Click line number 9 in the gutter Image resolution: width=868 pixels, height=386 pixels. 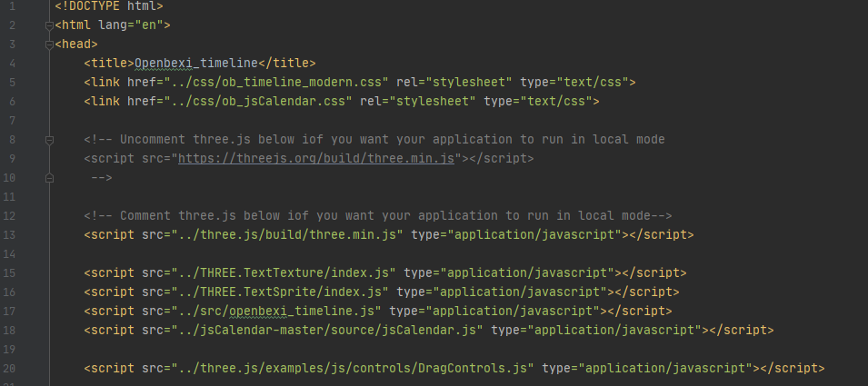point(12,159)
